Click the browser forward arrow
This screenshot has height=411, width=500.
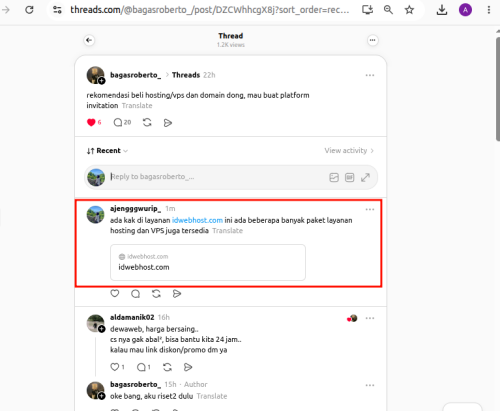tap(6, 10)
